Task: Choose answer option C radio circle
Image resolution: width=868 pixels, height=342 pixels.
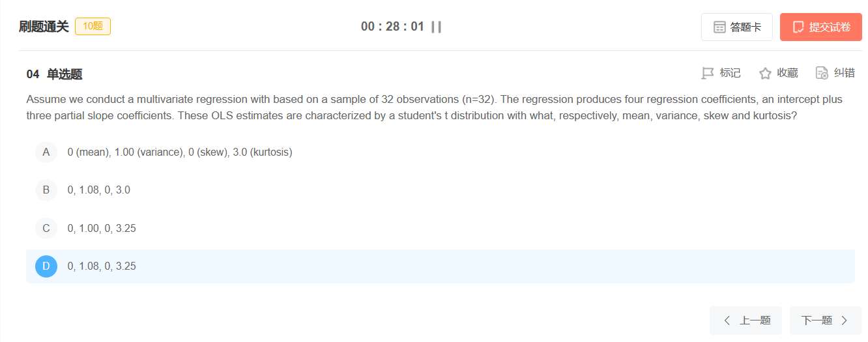Action: tap(46, 228)
